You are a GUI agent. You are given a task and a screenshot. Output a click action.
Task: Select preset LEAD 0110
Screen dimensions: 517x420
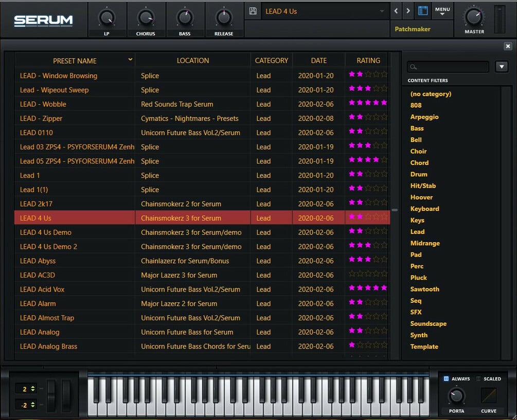pyautogui.click(x=37, y=133)
